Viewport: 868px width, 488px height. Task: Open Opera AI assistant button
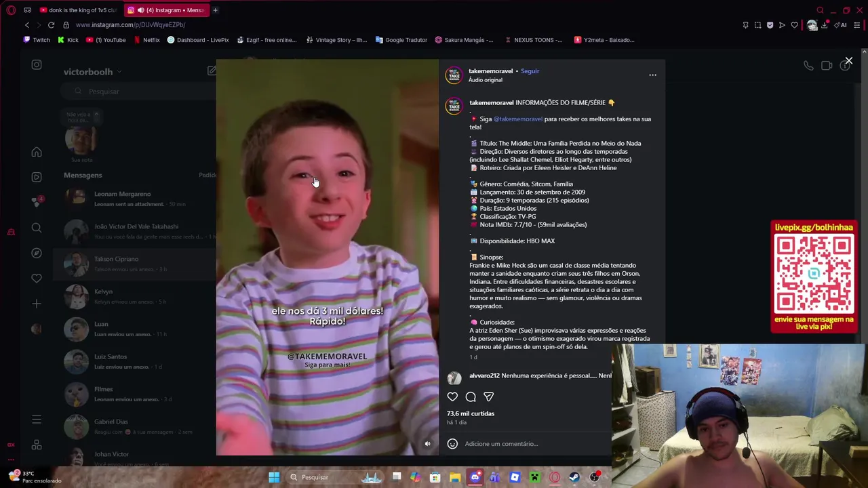coord(841,25)
